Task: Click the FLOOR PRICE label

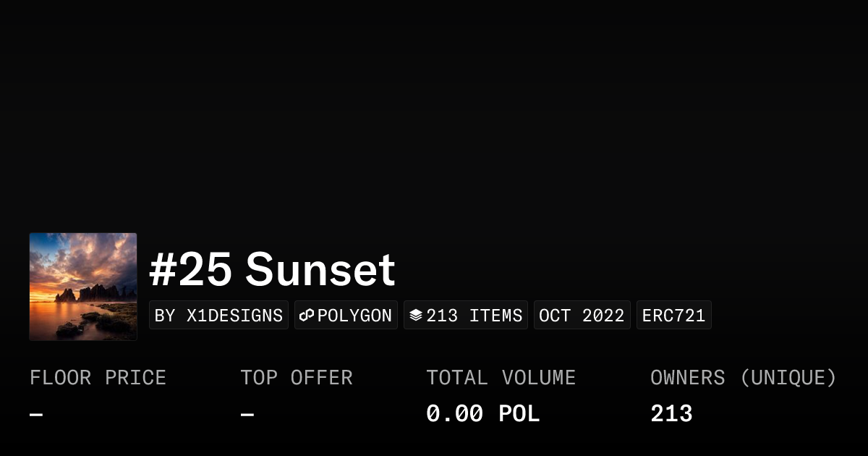Action: pos(98,378)
